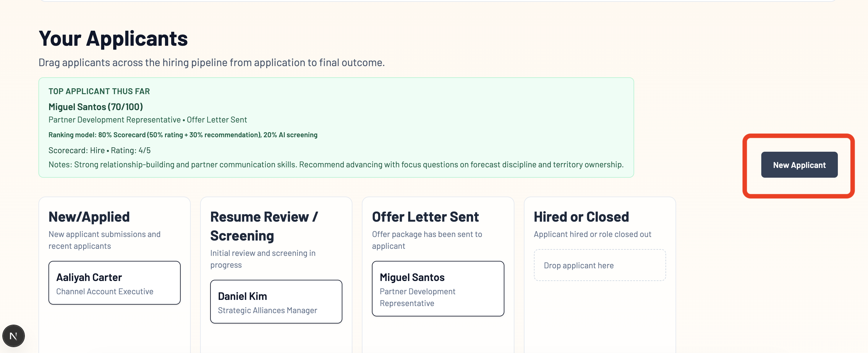Click 'Offer package has been sent' description

(427, 240)
